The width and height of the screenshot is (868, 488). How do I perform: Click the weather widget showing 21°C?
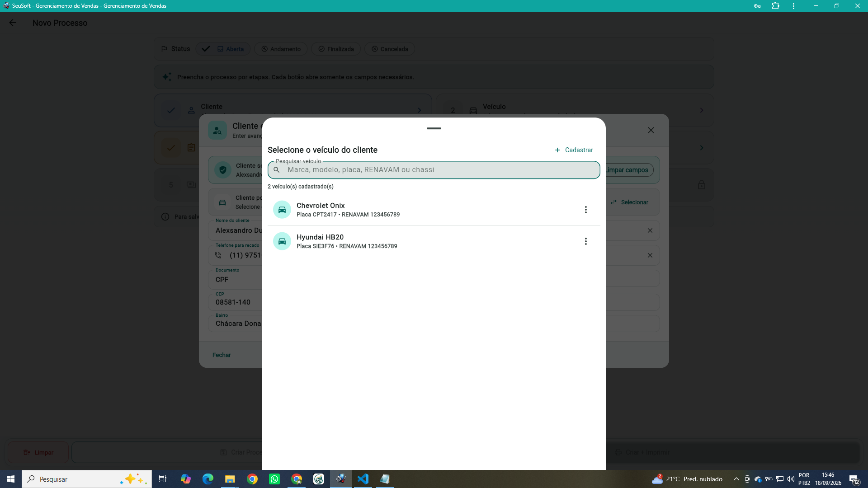click(687, 479)
